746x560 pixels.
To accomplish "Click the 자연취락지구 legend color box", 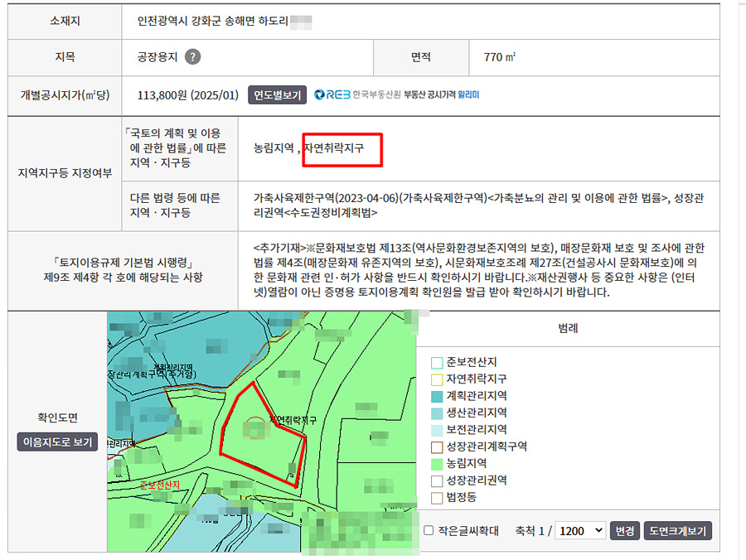I will 437,379.
